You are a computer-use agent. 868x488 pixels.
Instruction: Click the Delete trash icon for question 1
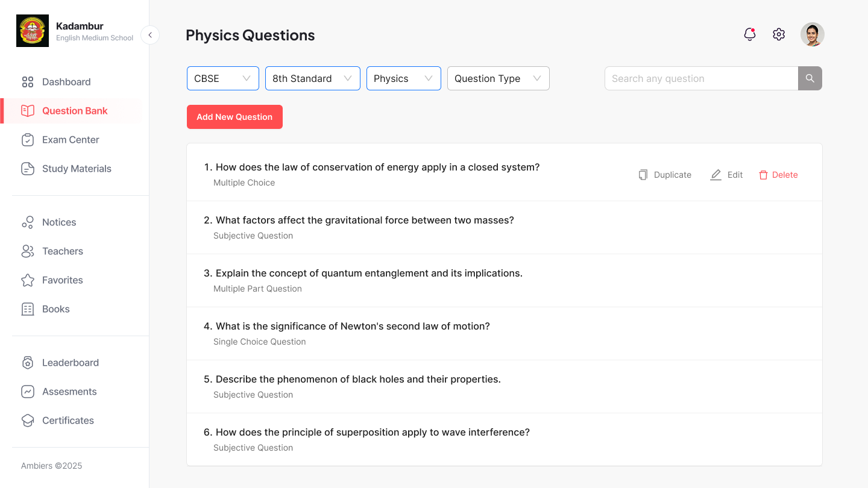click(x=763, y=175)
